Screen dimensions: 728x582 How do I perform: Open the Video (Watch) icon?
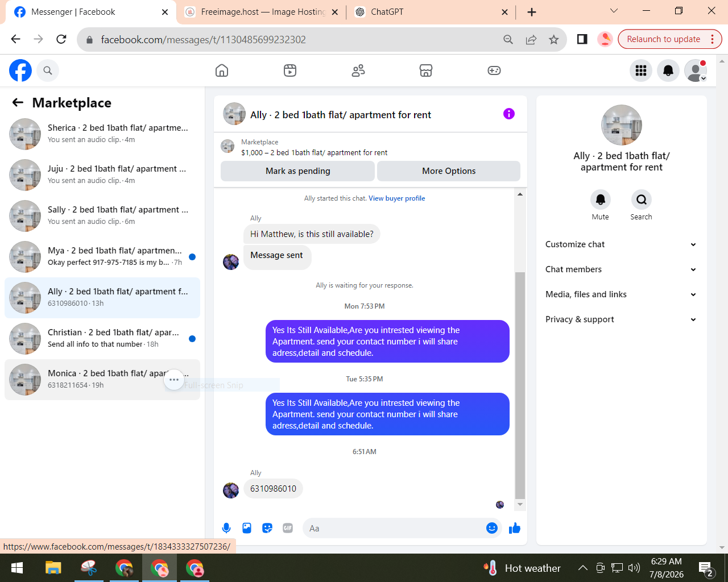[x=290, y=70]
